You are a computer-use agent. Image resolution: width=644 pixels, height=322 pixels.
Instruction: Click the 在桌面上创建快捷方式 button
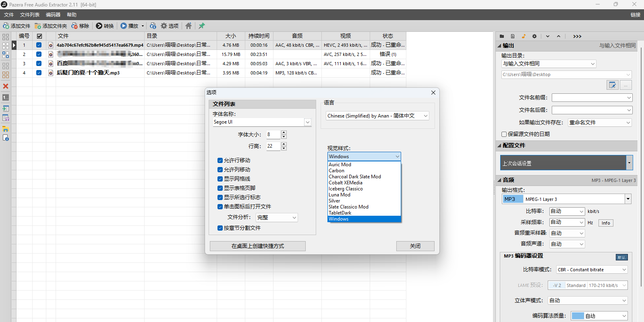coord(257,246)
